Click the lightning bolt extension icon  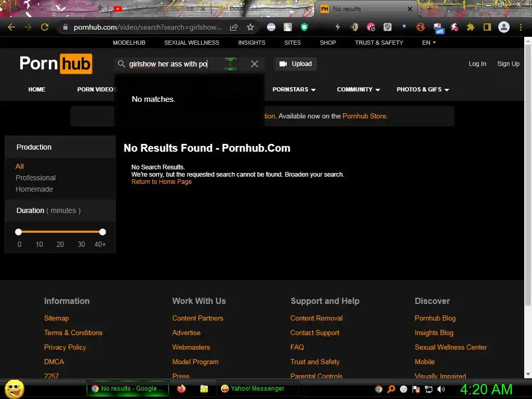(338, 27)
